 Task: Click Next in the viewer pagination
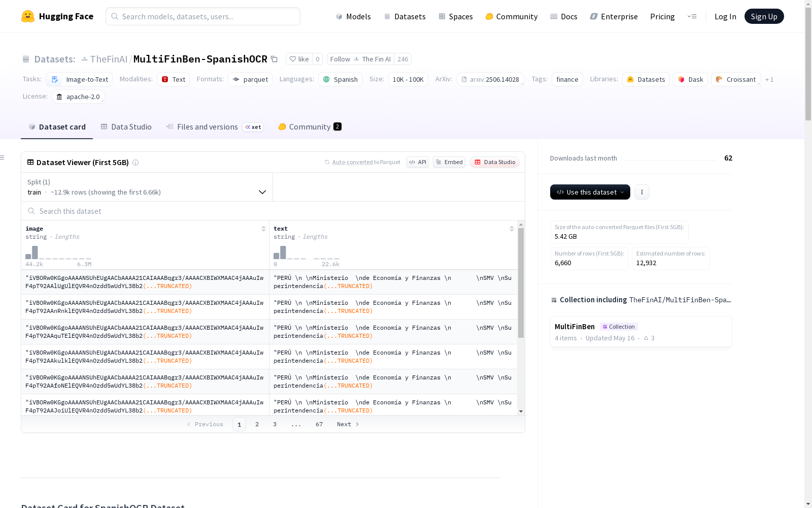click(x=348, y=424)
